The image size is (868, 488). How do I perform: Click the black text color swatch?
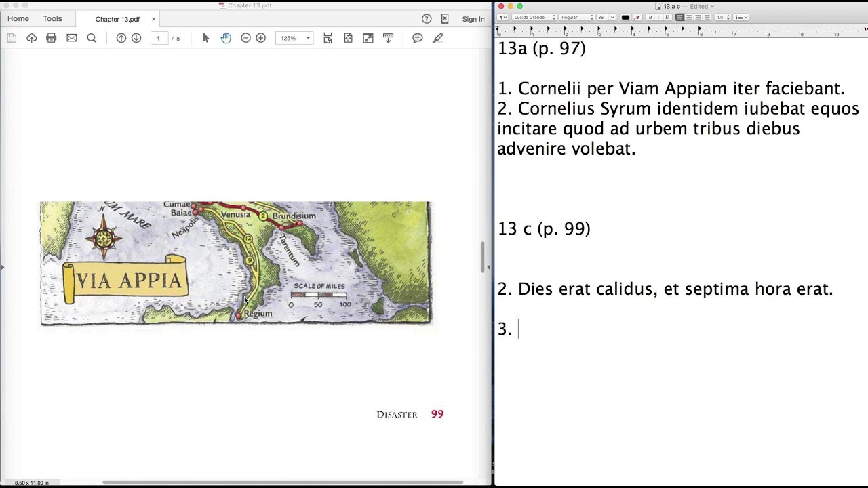[625, 17]
